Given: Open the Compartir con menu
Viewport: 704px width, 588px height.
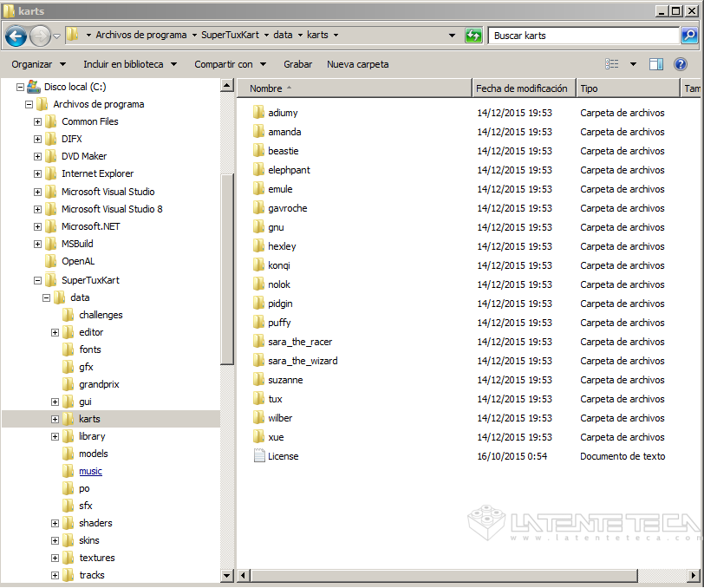Looking at the screenshot, I should [x=230, y=64].
